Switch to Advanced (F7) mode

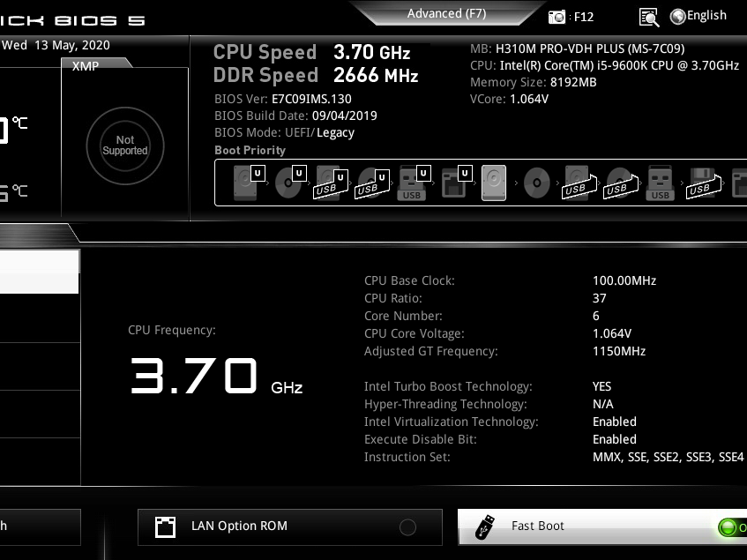[x=446, y=13]
